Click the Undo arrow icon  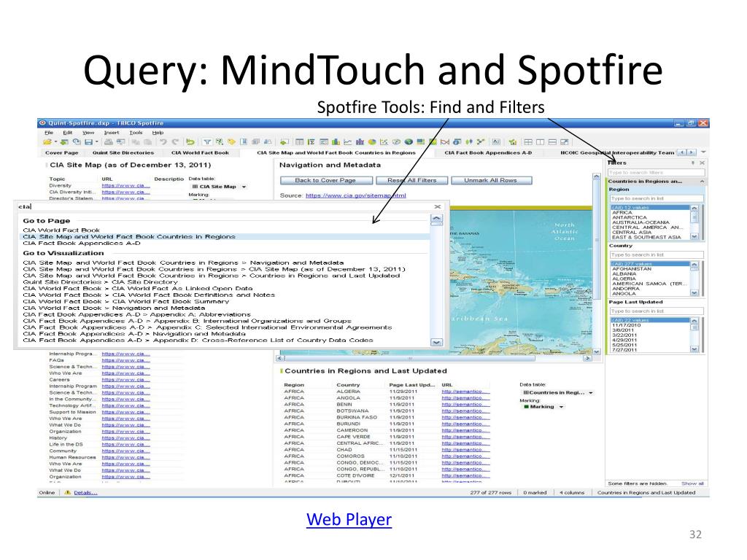163,142
